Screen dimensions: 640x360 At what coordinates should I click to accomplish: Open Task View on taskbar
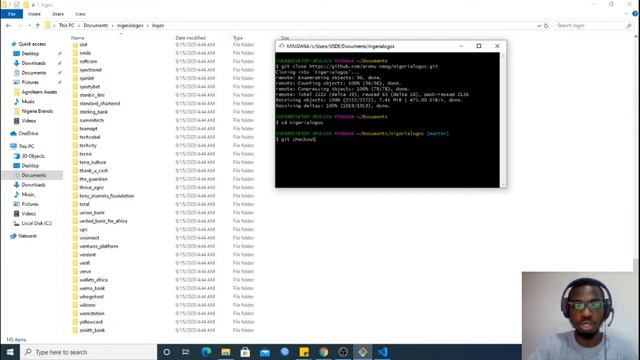coord(186,352)
